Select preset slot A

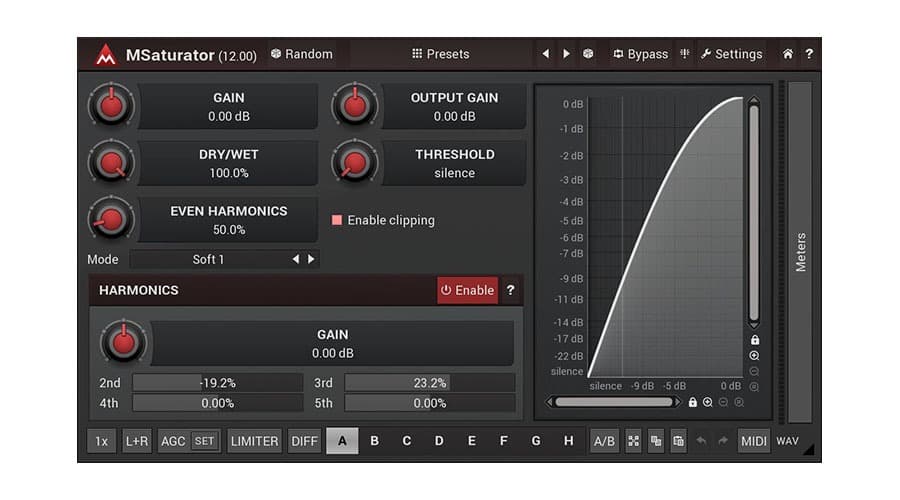342,441
